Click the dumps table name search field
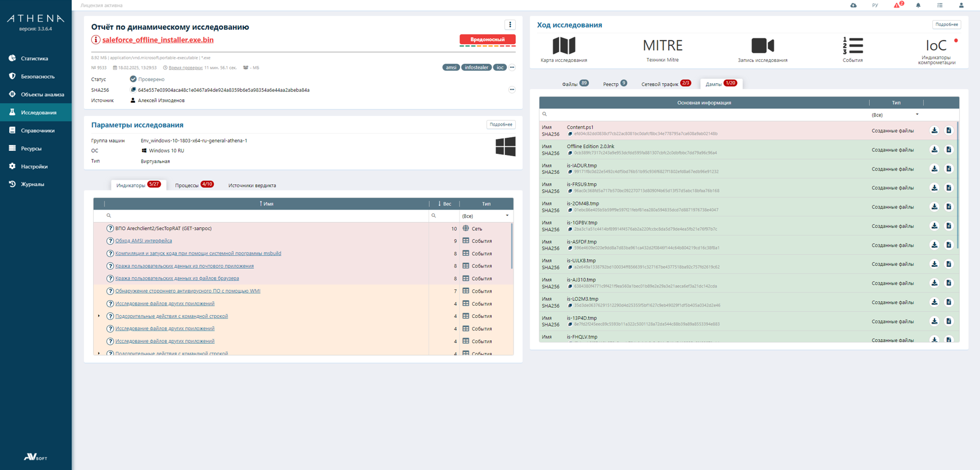980x470 pixels. coord(704,115)
